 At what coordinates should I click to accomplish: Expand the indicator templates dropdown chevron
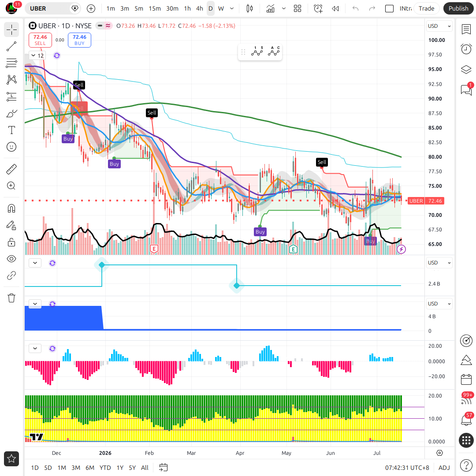tap(284, 8)
